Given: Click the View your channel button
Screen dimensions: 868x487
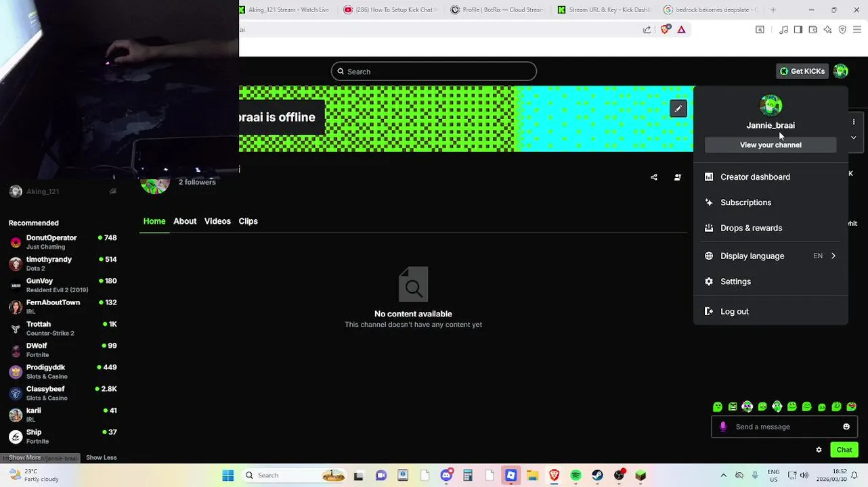Looking at the screenshot, I should coord(771,145).
